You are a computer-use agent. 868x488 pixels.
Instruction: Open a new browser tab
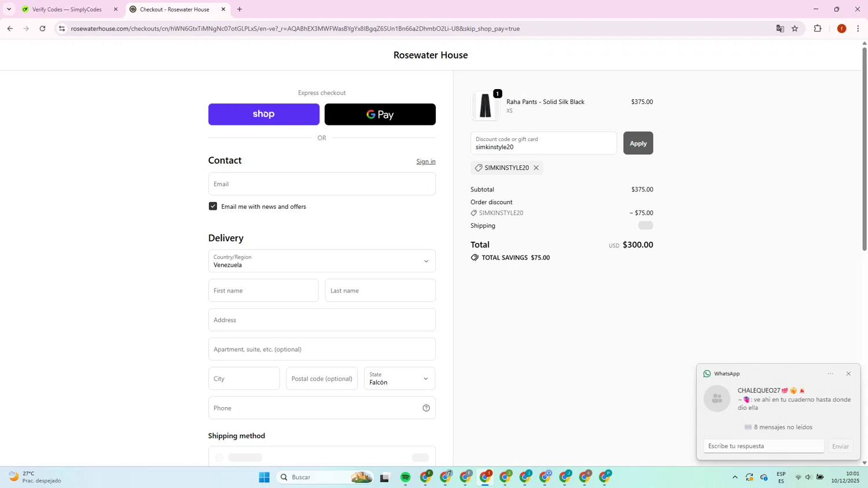click(x=240, y=9)
